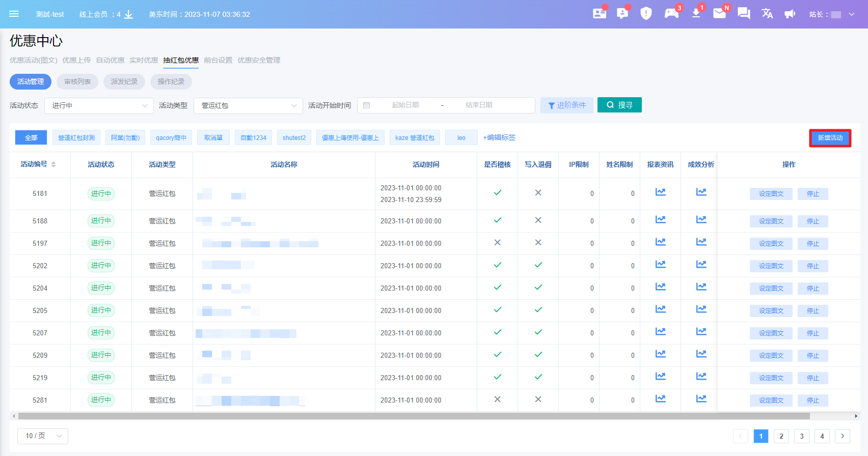
Task: Click the envelope mail icon in the header
Action: pyautogui.click(x=719, y=14)
